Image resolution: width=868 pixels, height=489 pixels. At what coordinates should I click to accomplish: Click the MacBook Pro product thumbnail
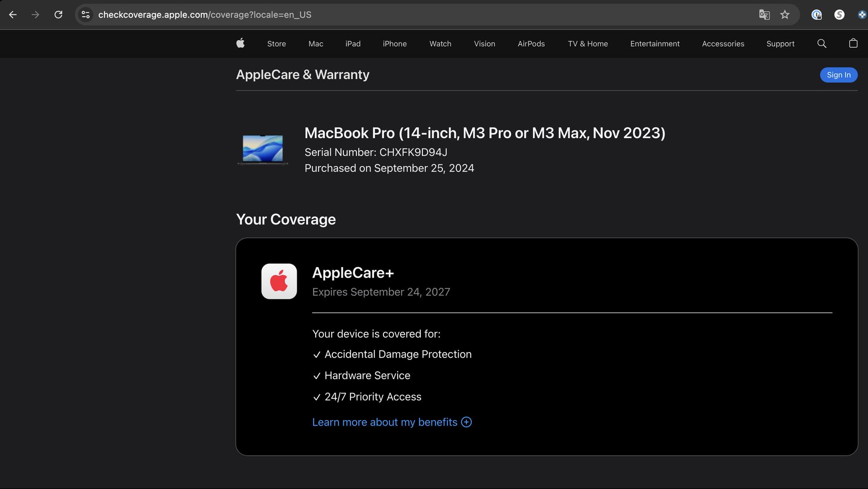tap(263, 149)
